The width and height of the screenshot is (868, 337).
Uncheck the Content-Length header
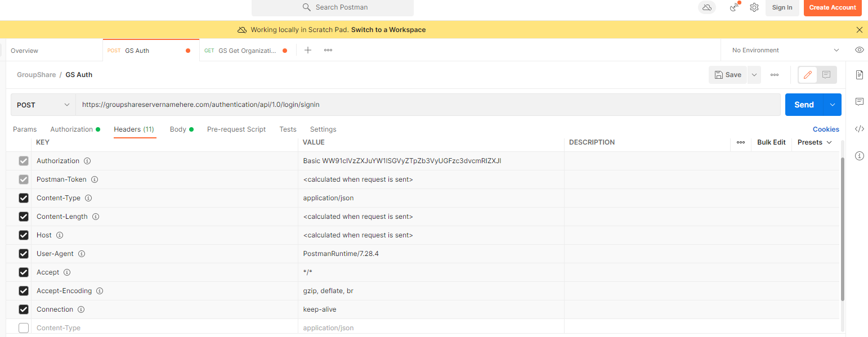coord(24,217)
